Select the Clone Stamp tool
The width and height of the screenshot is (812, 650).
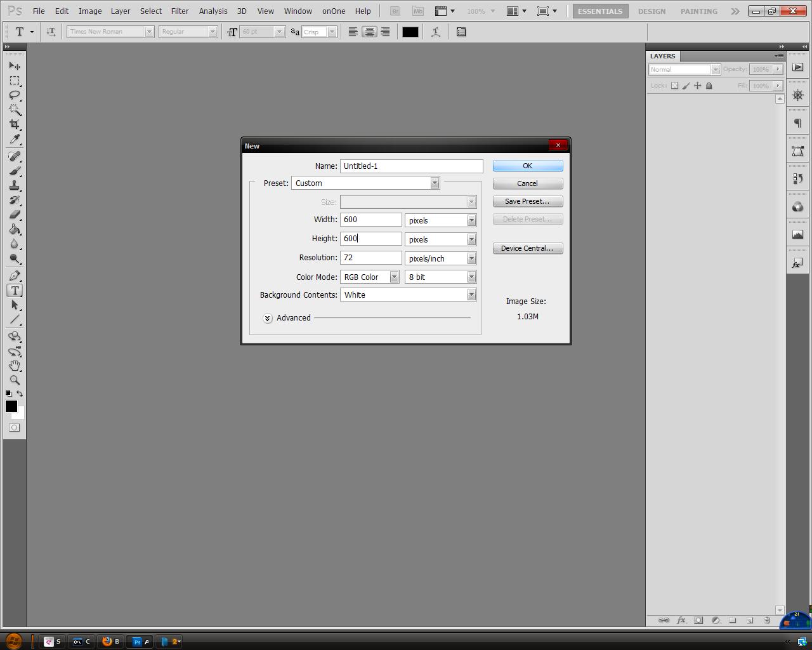tap(15, 185)
